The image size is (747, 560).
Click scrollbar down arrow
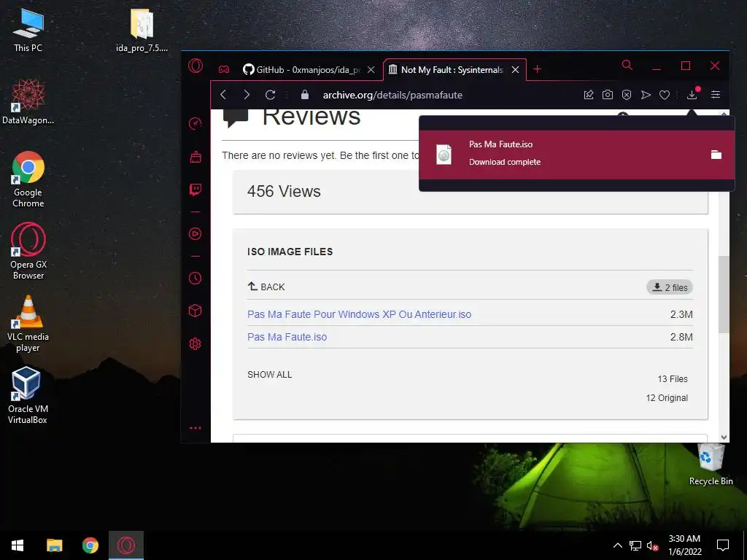724,437
